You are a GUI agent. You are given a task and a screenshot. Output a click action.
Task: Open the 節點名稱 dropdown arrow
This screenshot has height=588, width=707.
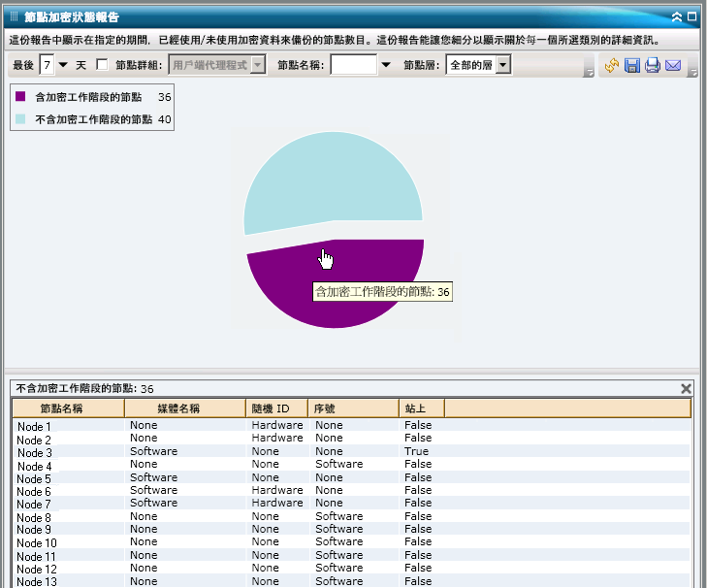(x=386, y=65)
